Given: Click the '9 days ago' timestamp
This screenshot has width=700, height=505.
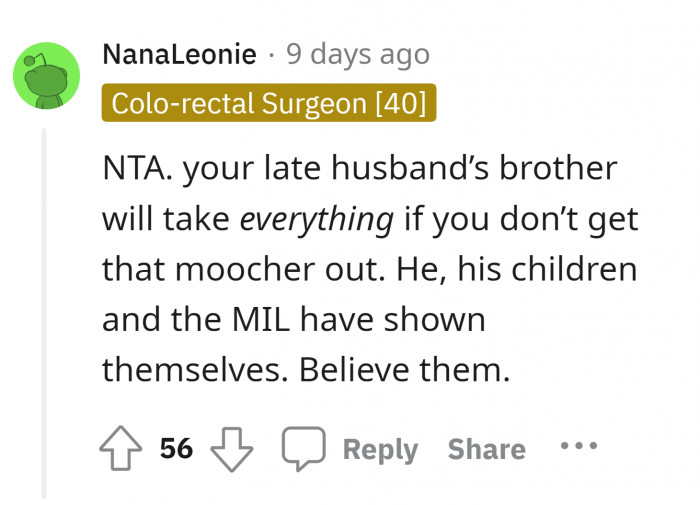Looking at the screenshot, I should point(358,54).
